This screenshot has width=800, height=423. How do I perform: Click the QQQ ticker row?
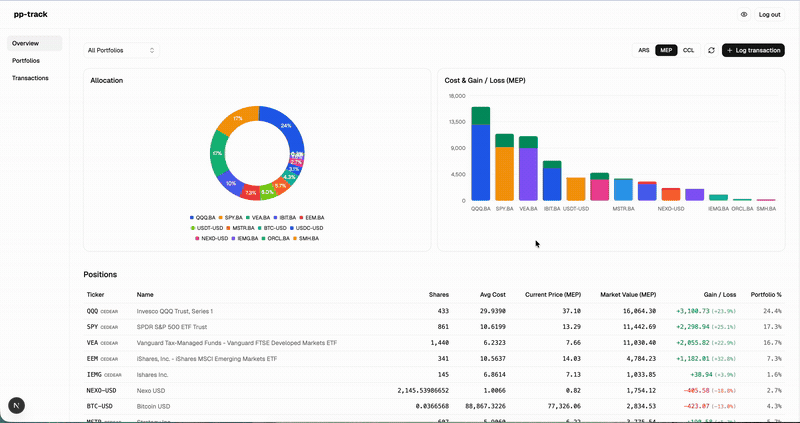pyautogui.click(x=434, y=311)
